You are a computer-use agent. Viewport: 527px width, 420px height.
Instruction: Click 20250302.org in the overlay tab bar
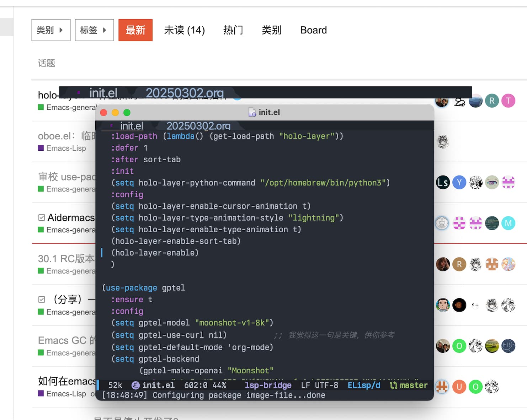pos(185,93)
